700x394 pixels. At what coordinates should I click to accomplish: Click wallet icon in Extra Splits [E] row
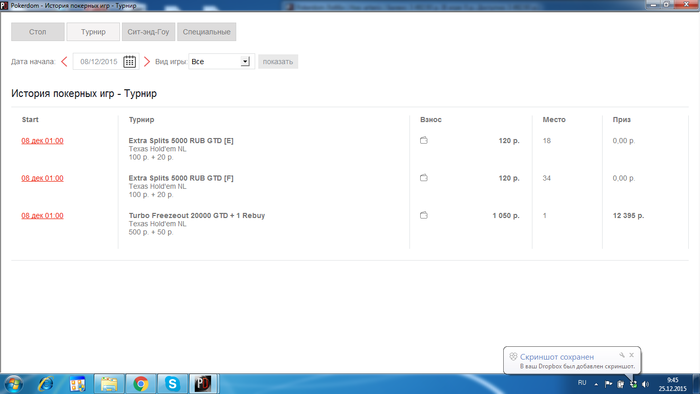(424, 140)
